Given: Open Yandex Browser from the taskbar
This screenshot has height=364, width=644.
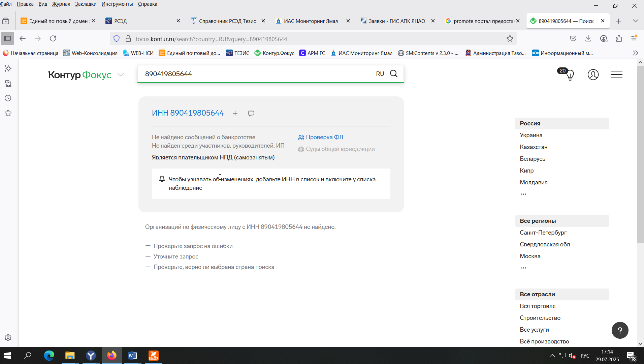Looking at the screenshot, I should click(x=91, y=356).
